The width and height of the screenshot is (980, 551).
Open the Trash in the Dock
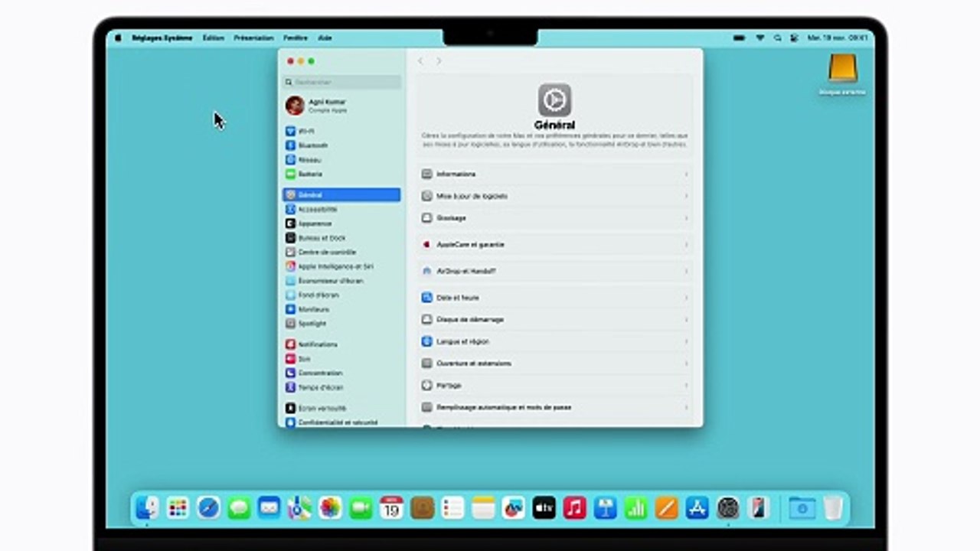click(834, 507)
